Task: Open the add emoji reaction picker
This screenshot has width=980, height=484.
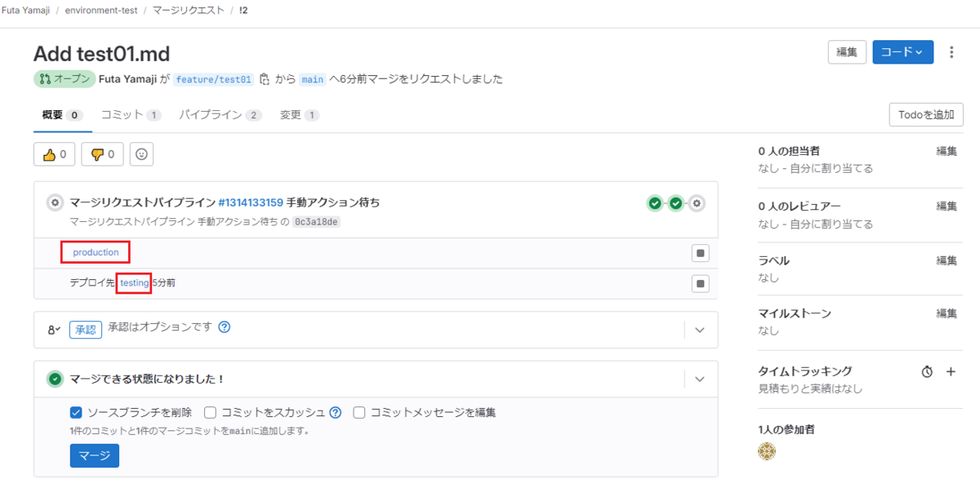Action: point(141,153)
